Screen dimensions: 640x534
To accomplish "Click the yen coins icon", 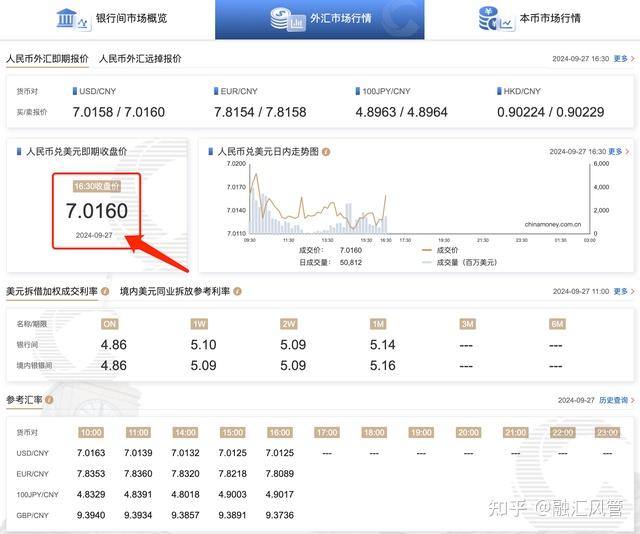I will tap(496, 19).
